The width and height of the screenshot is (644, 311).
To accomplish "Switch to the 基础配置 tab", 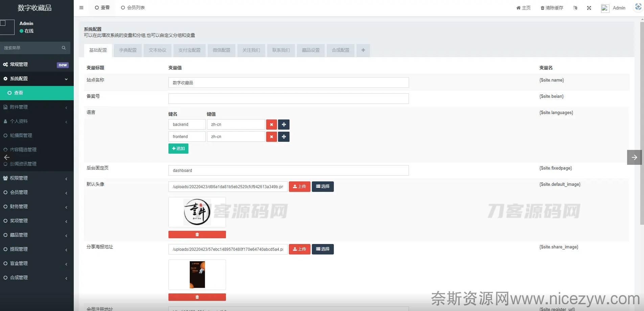I will 98,50.
